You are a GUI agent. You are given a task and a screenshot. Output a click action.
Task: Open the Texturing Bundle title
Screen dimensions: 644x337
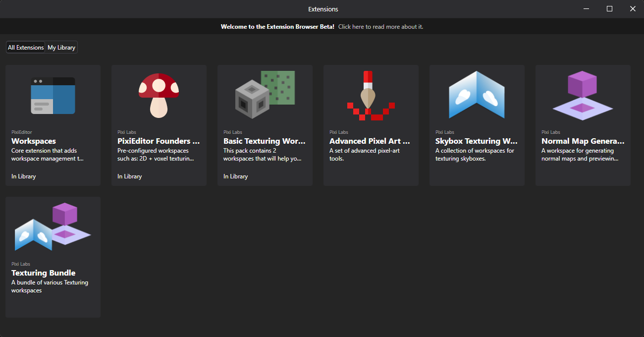coord(44,273)
